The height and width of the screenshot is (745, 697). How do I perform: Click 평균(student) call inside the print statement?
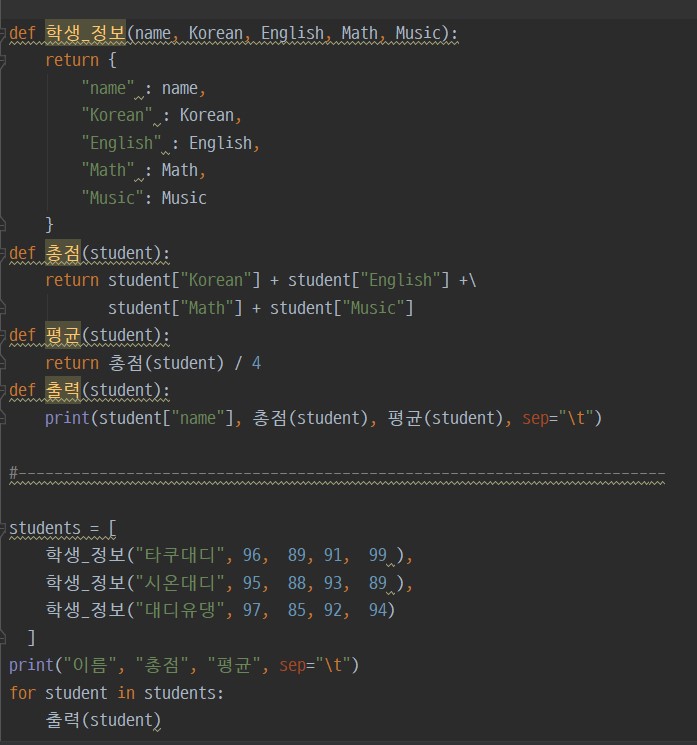tap(445, 418)
